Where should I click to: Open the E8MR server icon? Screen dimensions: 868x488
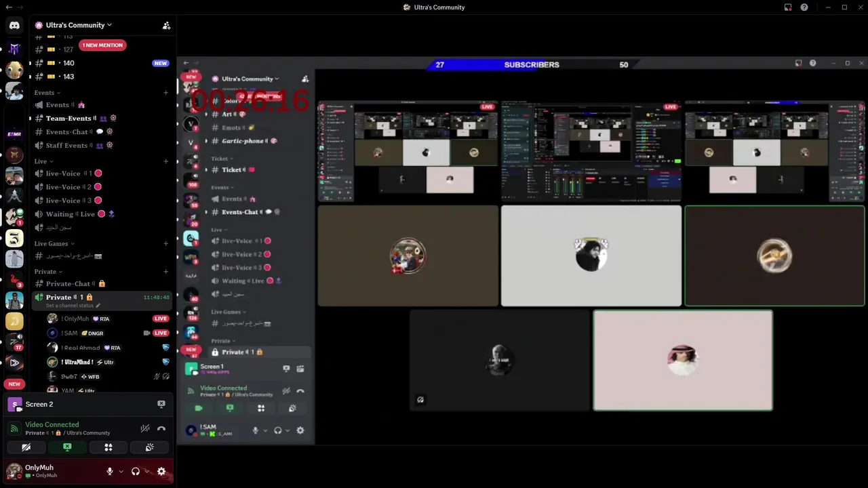pos(14,134)
